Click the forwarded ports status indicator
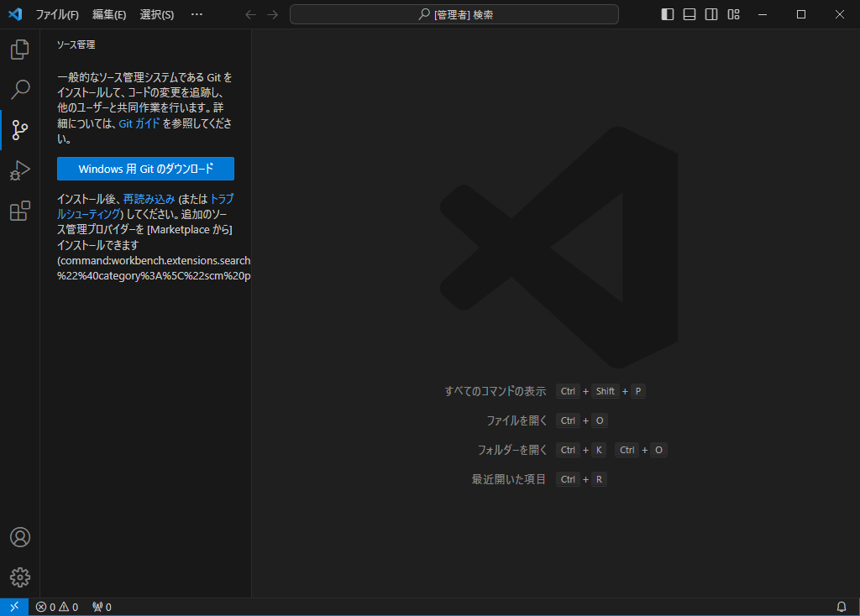 (102, 607)
